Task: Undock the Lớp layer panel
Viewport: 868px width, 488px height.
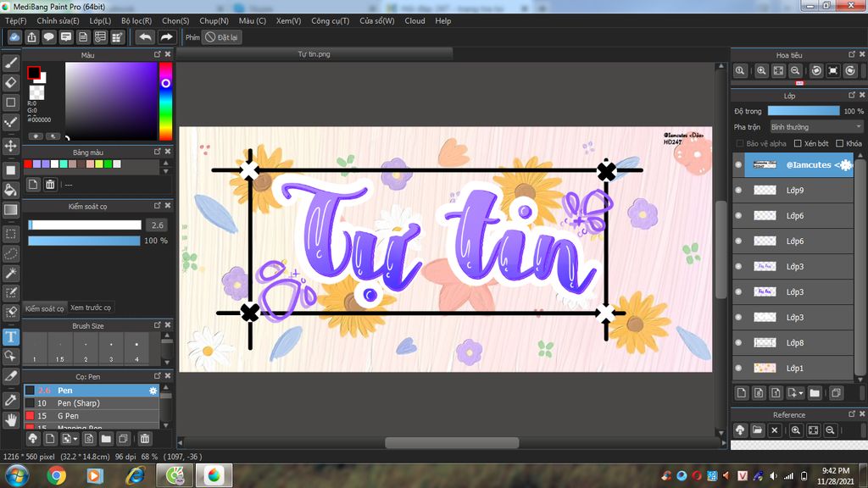Action: (x=852, y=95)
